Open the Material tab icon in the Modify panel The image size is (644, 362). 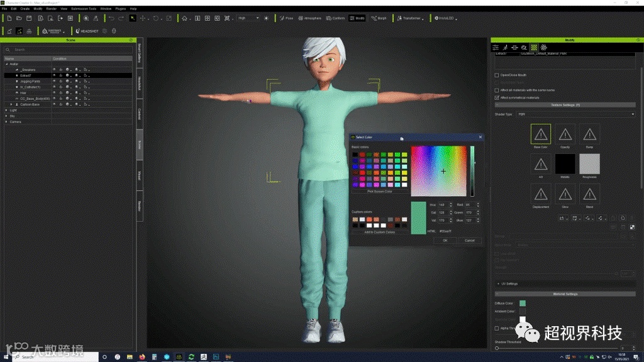tap(534, 47)
